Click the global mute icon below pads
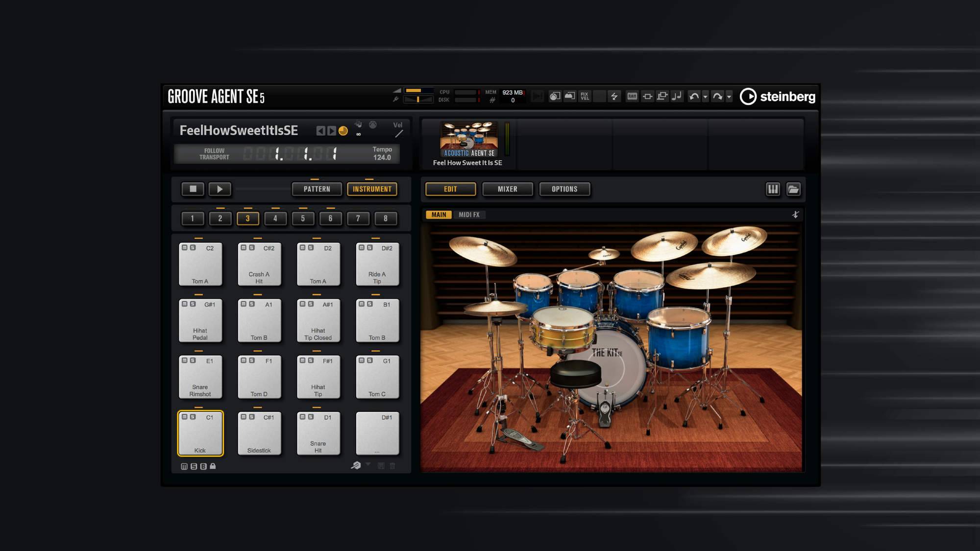 [184, 466]
